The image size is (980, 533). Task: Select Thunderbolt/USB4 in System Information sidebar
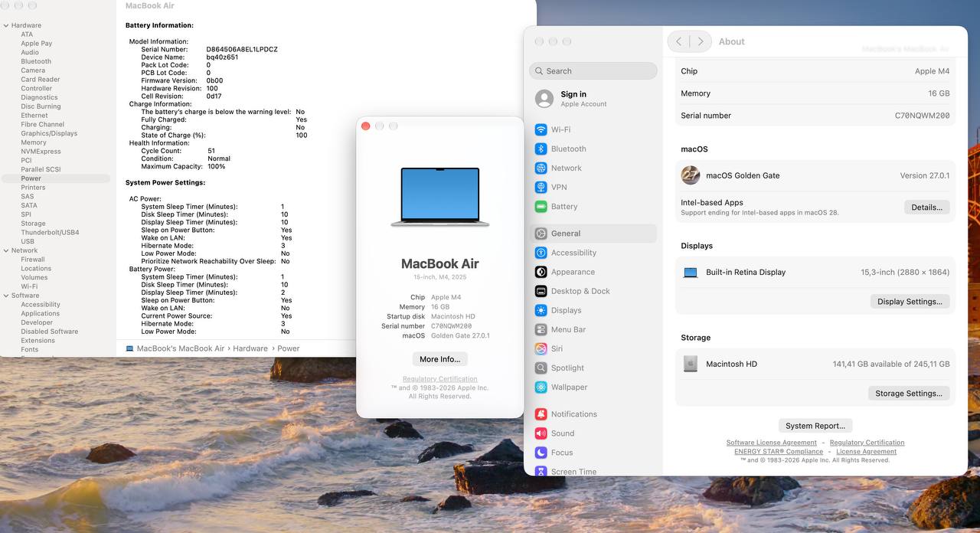[50, 232]
